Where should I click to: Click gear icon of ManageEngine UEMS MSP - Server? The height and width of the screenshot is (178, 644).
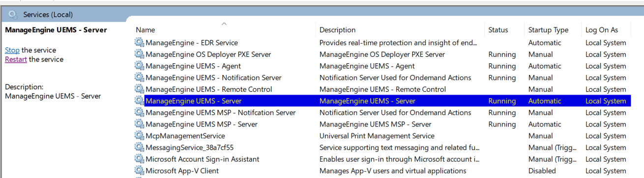point(140,124)
